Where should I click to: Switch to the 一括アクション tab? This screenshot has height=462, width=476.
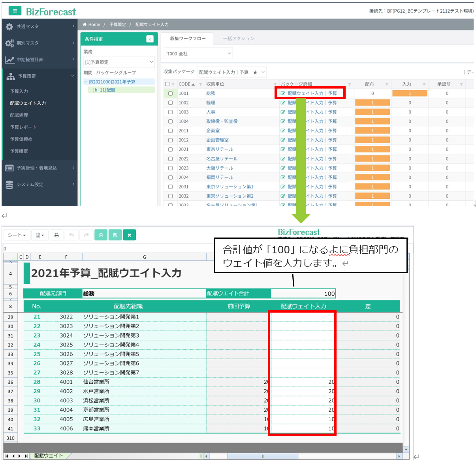pyautogui.click(x=239, y=39)
